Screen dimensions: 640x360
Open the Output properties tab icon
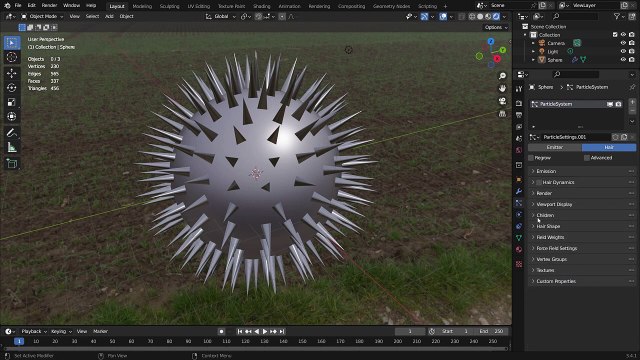pos(519,115)
